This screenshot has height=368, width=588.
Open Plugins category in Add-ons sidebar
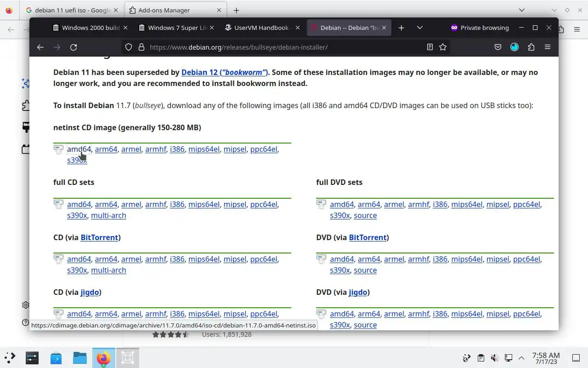pyautogui.click(x=26, y=149)
